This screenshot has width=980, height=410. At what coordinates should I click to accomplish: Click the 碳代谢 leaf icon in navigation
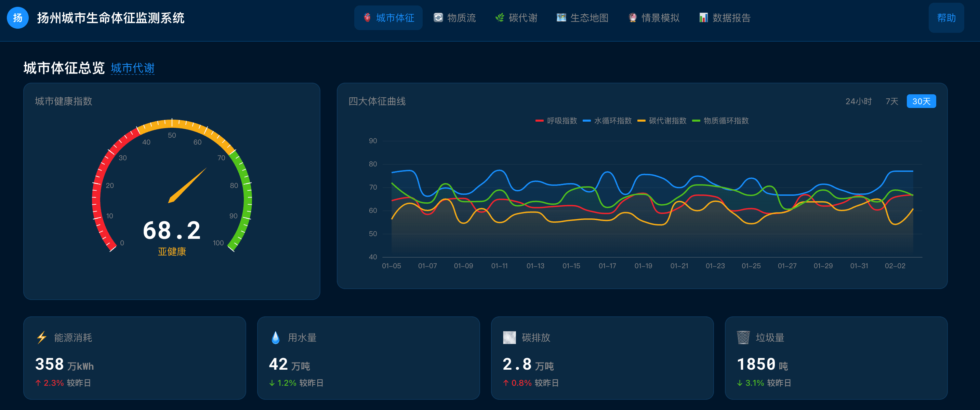[500, 18]
